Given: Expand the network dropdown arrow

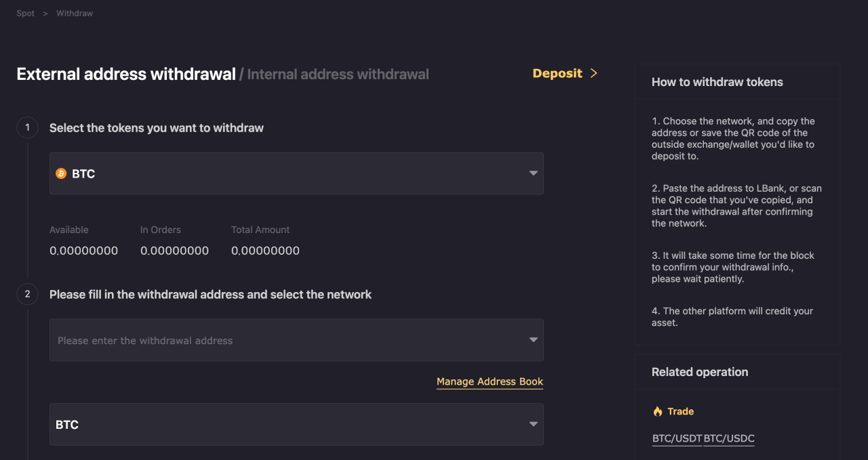Looking at the screenshot, I should (533, 424).
